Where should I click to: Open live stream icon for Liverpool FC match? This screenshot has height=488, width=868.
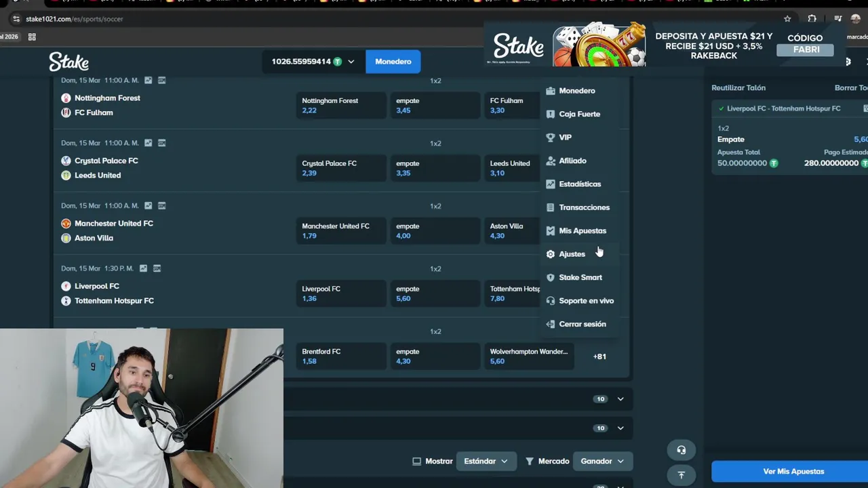157,268
